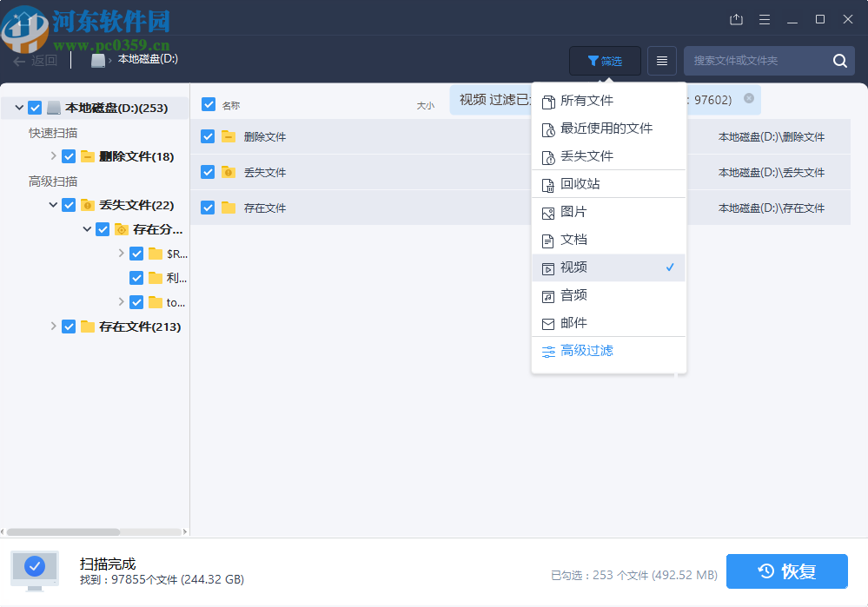
Task: Click the 恢复 recover button
Action: 786,571
